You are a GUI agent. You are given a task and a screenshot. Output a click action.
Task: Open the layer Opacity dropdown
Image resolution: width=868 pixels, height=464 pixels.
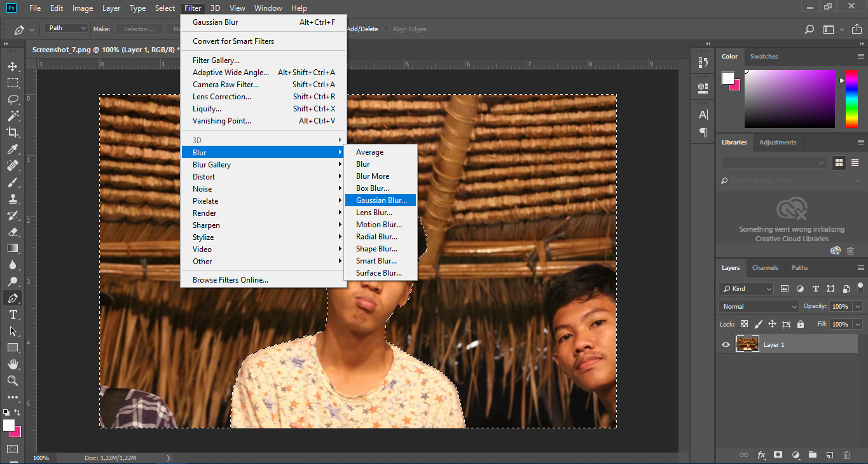tap(857, 307)
